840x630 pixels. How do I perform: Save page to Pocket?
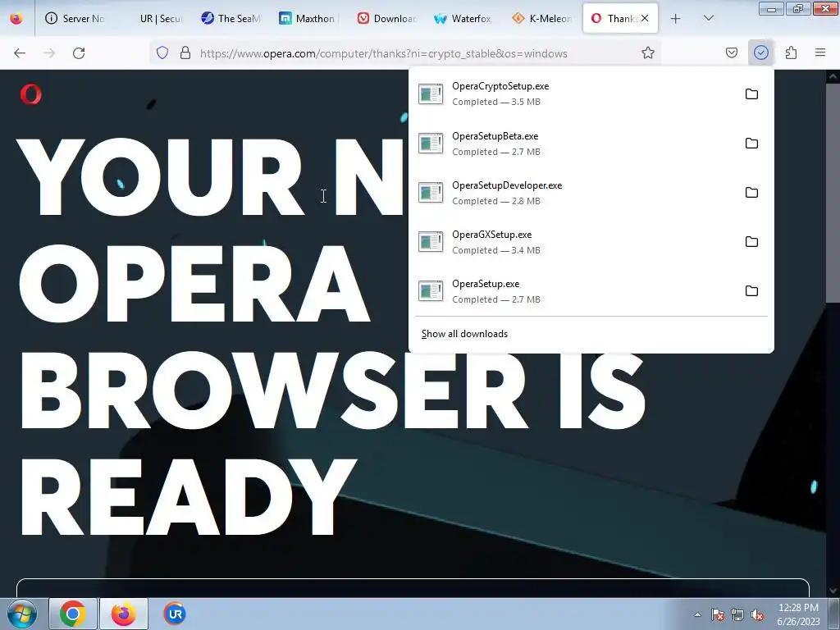coord(731,52)
